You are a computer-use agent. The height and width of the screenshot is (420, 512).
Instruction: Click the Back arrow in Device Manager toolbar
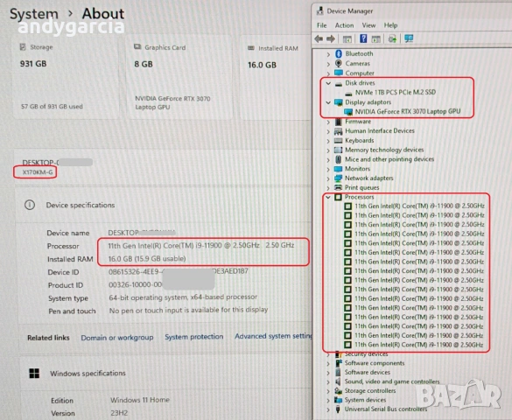click(319, 39)
